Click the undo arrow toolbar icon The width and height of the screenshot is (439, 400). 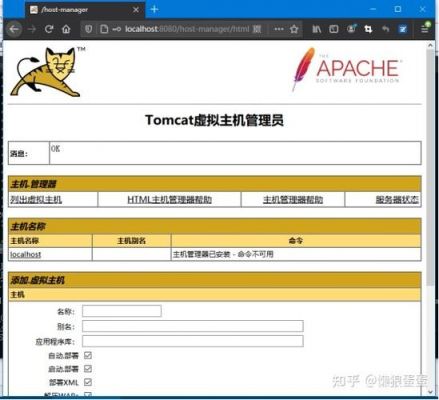point(385,29)
